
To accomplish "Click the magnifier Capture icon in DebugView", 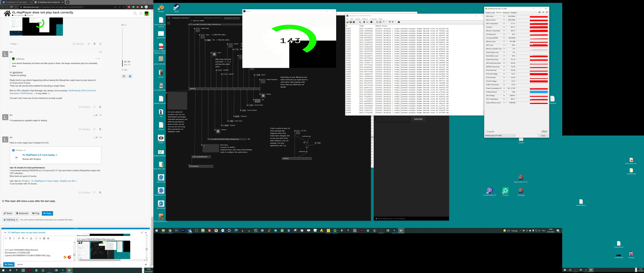I will point(360,22).
